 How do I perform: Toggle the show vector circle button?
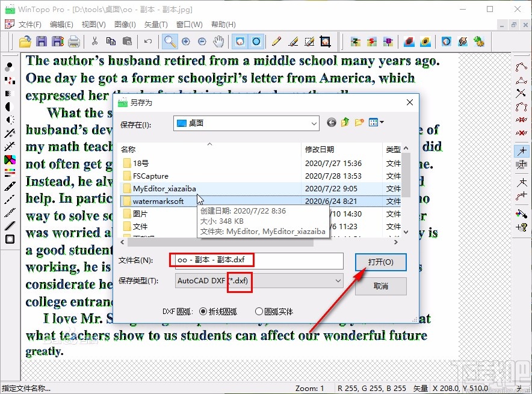click(256, 42)
